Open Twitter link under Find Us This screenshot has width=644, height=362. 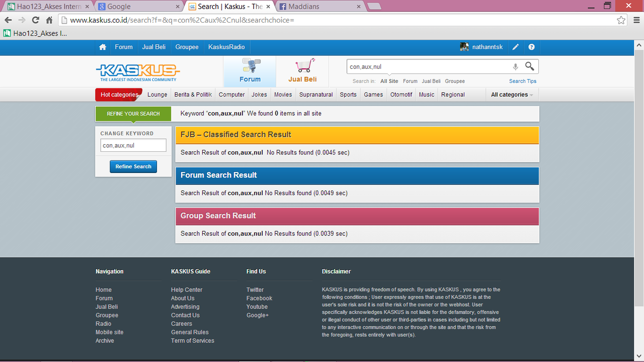click(x=255, y=290)
